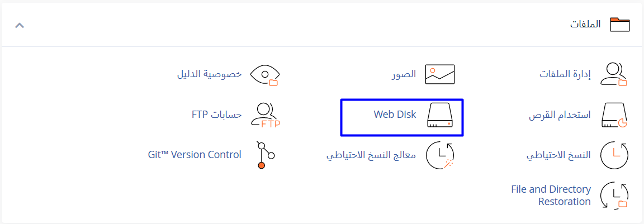Click the FTP Accounts person icon
Image resolution: width=644 pixels, height=224 pixels.
point(266,115)
